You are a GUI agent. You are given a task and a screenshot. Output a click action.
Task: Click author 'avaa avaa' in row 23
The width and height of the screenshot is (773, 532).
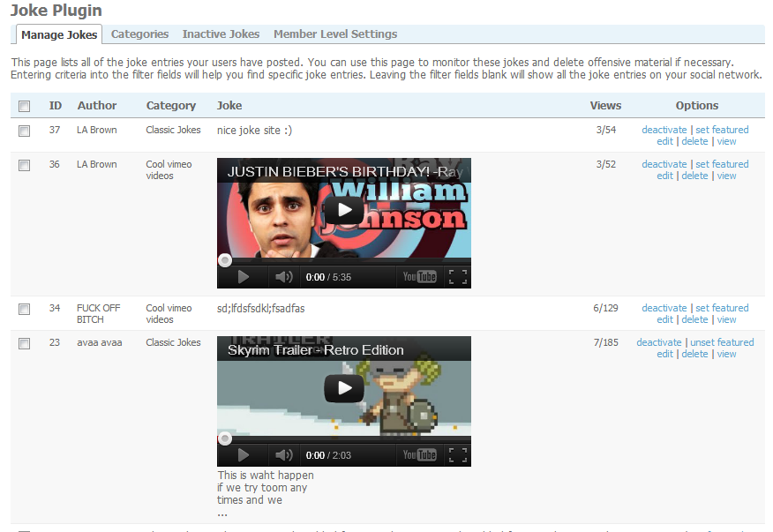pyautogui.click(x=100, y=342)
